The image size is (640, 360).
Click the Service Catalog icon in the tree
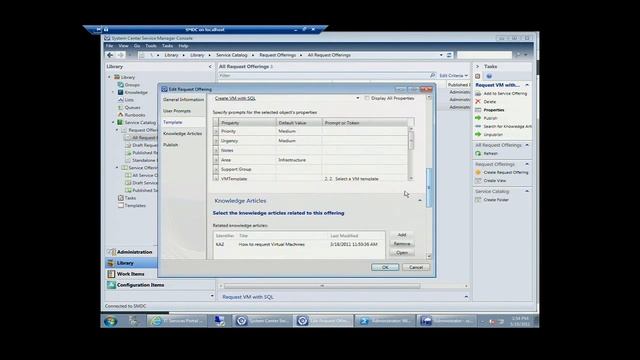pos(120,122)
